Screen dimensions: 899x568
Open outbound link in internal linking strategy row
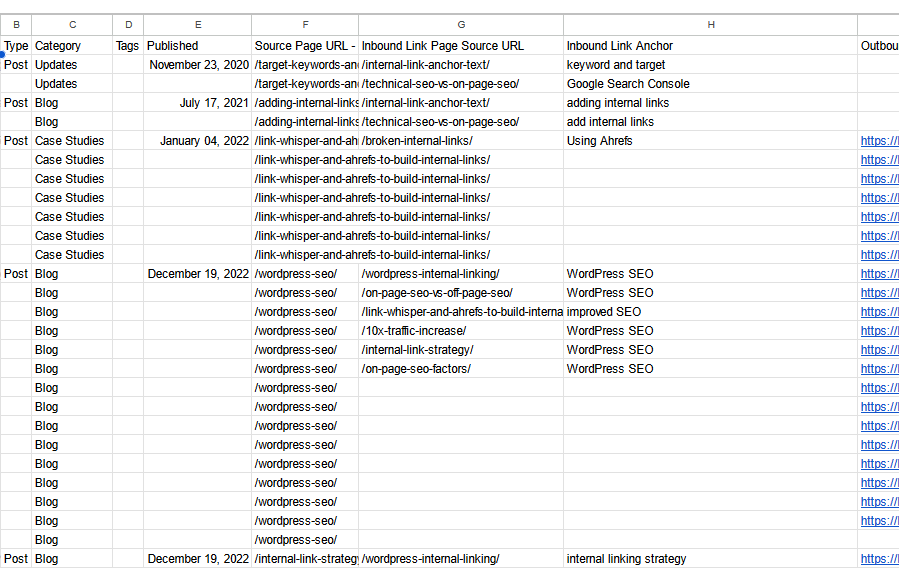point(879,559)
